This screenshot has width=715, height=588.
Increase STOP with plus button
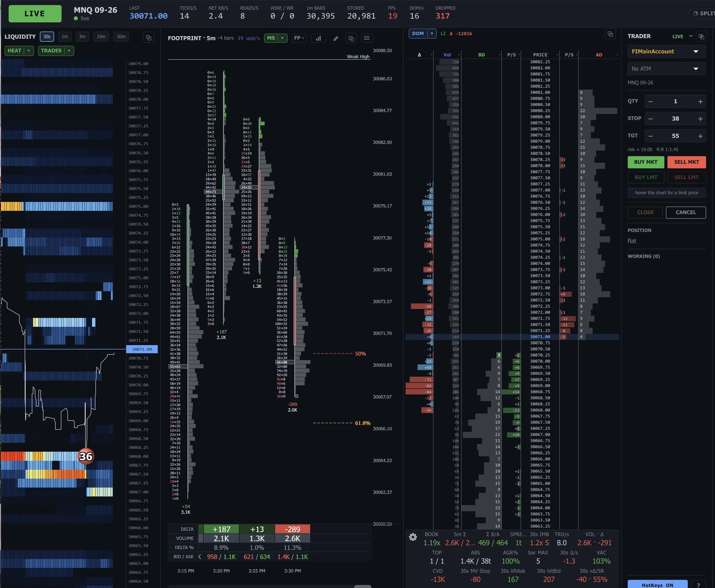click(700, 119)
